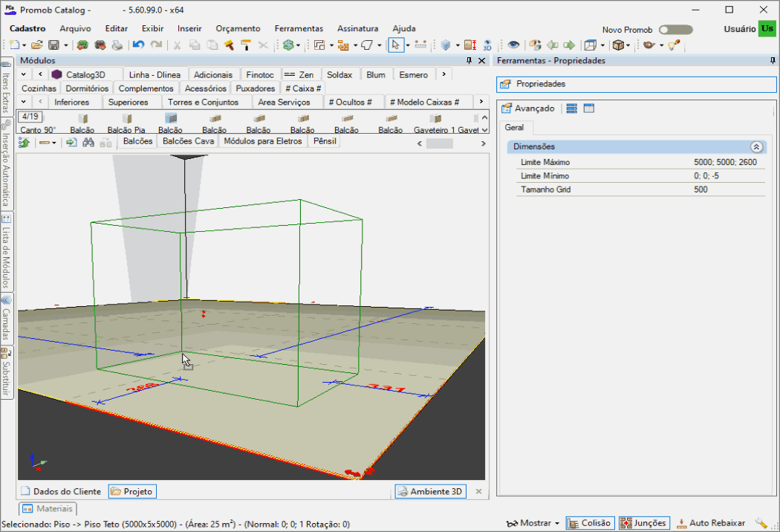Click the Avançado button
The width and height of the screenshot is (780, 532).
click(x=527, y=108)
